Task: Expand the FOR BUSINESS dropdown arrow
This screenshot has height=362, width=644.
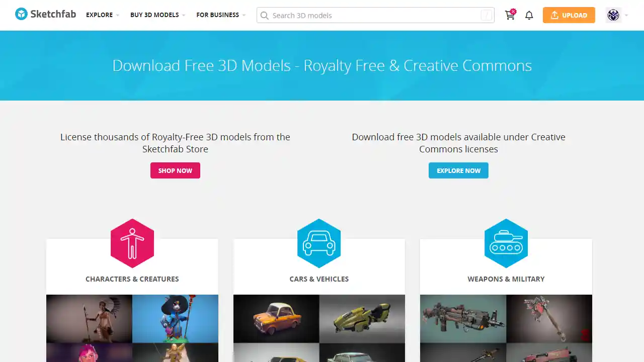Action: click(244, 15)
